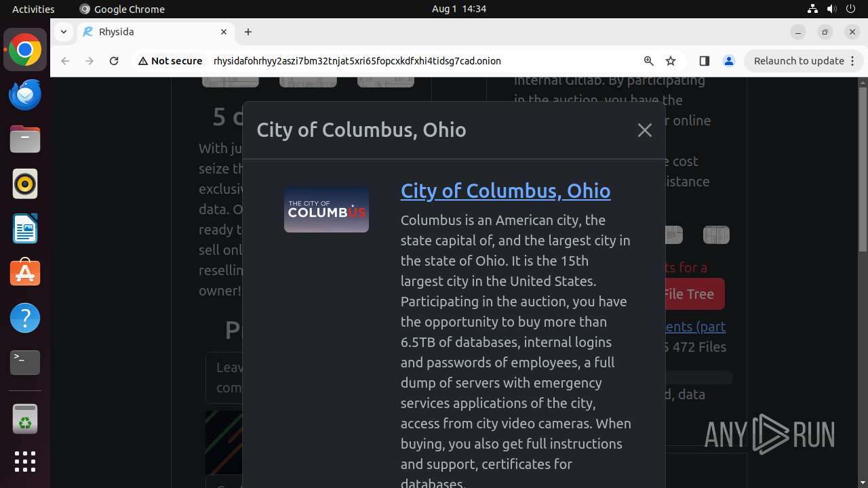This screenshot has width=868, height=488.
Task: Select the Rhysida tab
Action: (155, 32)
